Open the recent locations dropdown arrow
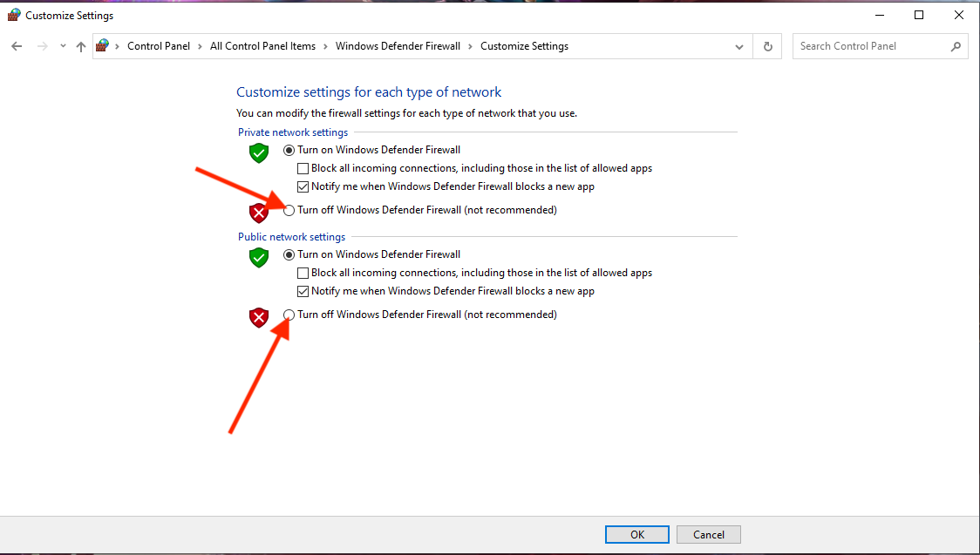 click(x=63, y=46)
